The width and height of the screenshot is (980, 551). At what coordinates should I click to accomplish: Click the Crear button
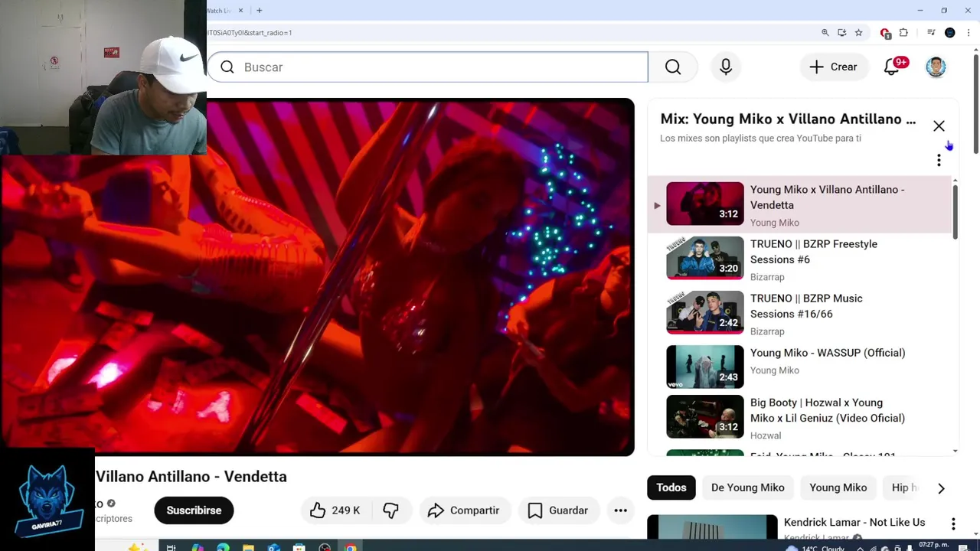[833, 67]
